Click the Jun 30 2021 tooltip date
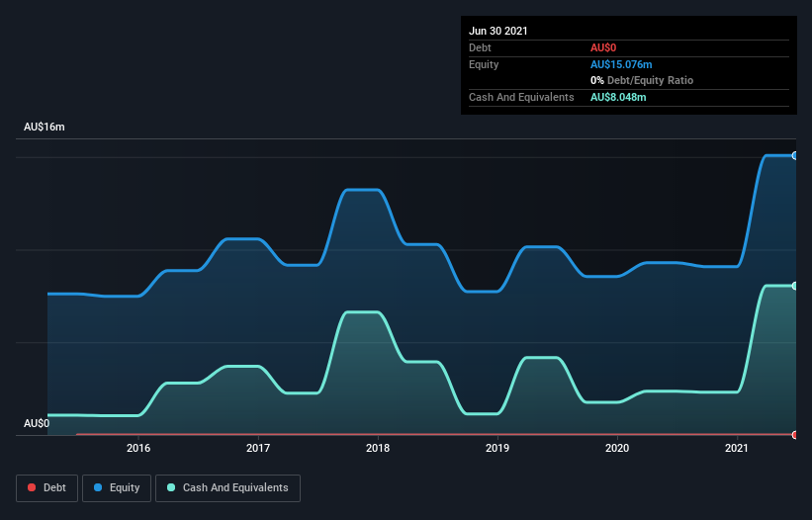This screenshot has height=520, width=812. [x=498, y=31]
